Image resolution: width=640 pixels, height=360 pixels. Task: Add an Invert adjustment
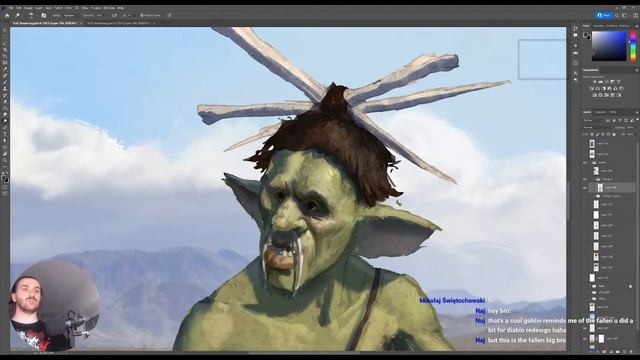coord(594,95)
